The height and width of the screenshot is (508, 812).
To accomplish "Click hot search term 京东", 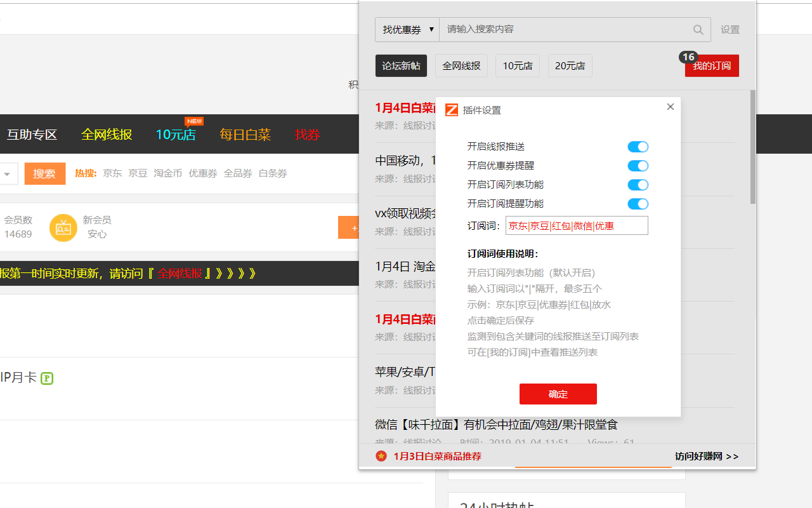I will pos(112,173).
